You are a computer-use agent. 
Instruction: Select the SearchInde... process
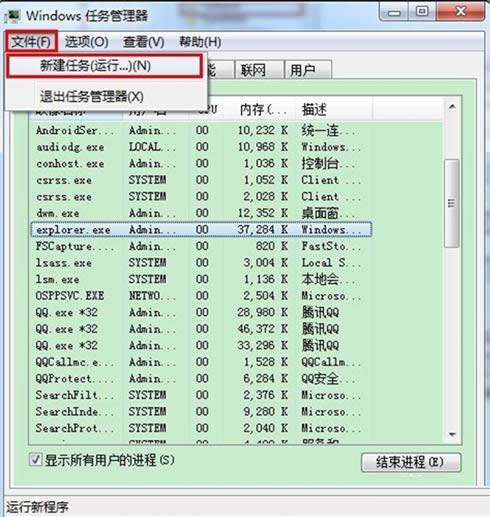point(201,412)
